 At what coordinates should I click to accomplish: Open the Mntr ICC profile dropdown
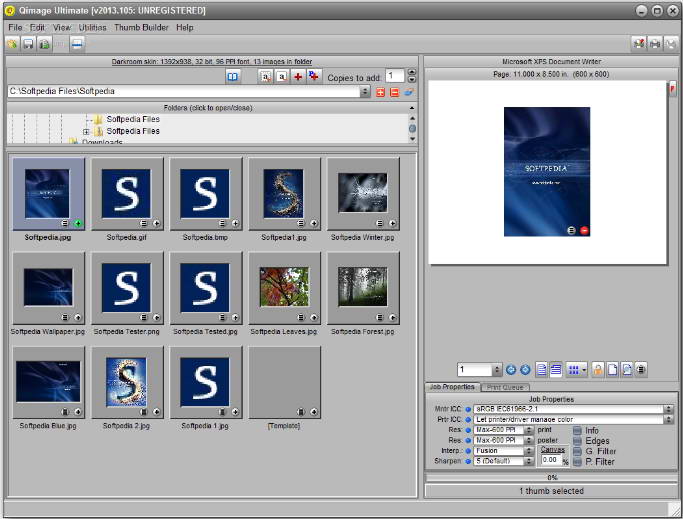669,409
